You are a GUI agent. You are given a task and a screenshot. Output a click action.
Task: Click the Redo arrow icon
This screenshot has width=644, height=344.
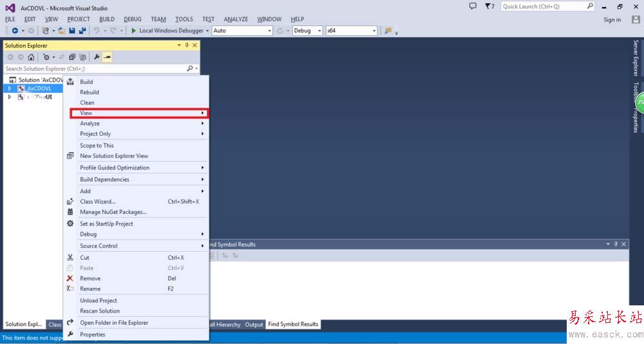tap(113, 30)
